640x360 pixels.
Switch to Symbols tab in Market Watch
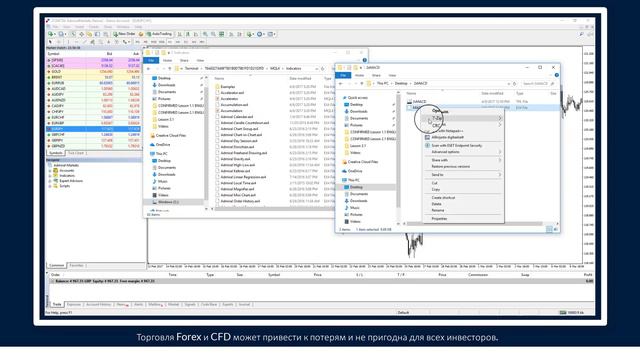pyautogui.click(x=56, y=153)
